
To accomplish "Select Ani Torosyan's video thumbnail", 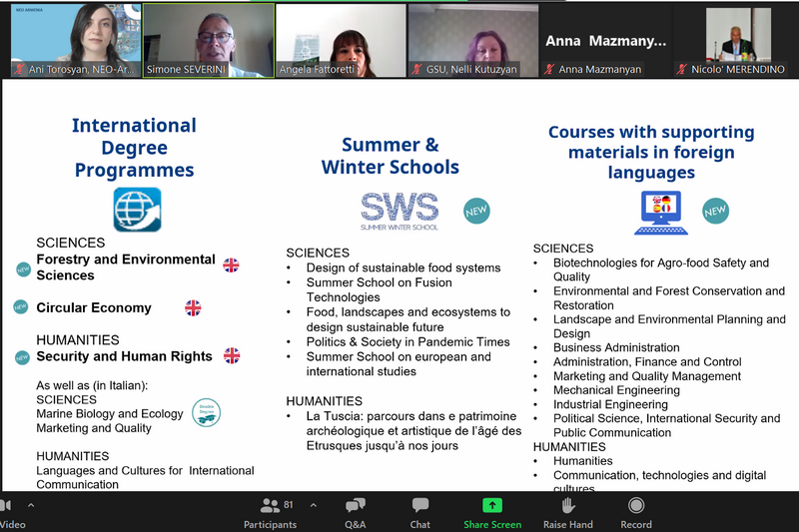I will [76, 41].
